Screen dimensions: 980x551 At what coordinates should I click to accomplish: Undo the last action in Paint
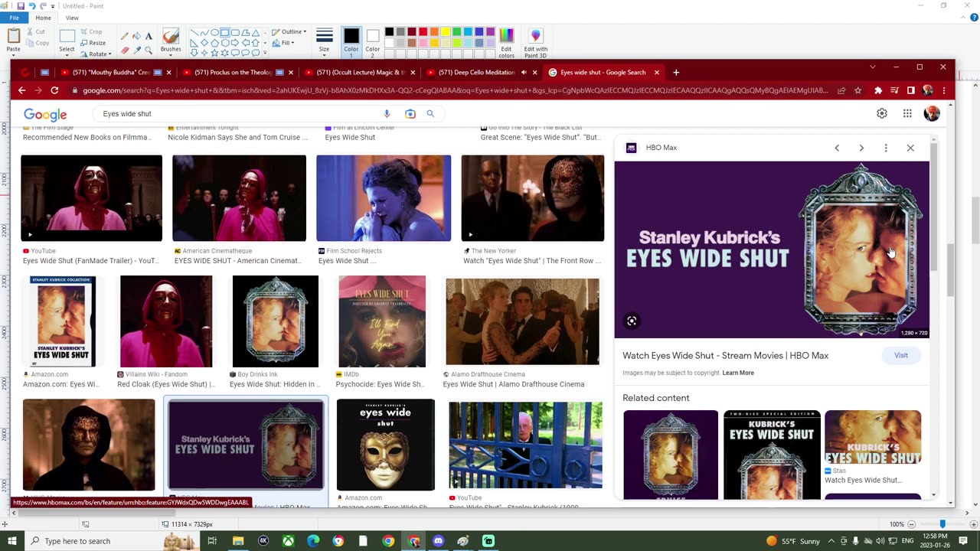coord(32,6)
